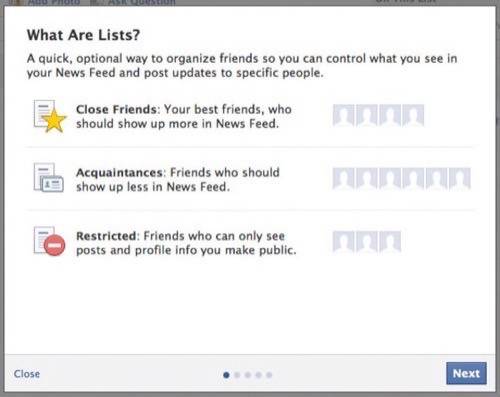Jump to second pagination dot
Screen dimensions: 500x397
click(237, 375)
